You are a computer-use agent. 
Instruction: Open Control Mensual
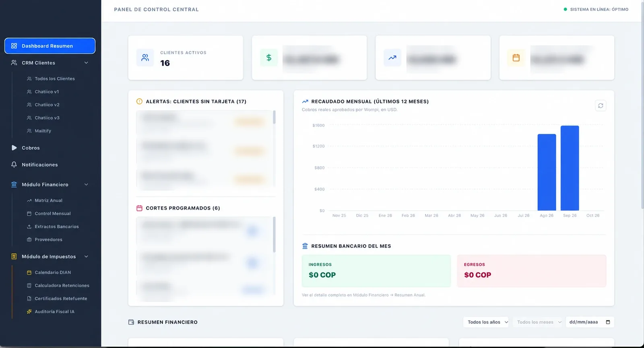[52, 214]
